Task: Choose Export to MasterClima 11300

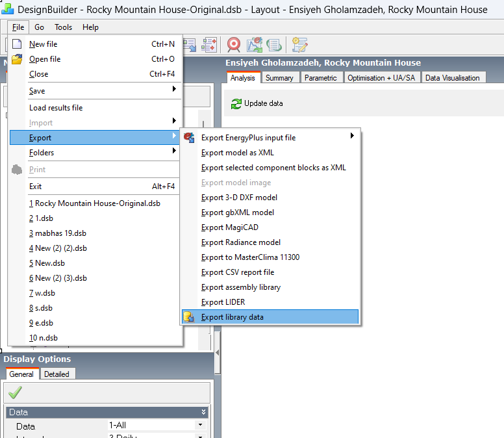Action: [270, 257]
